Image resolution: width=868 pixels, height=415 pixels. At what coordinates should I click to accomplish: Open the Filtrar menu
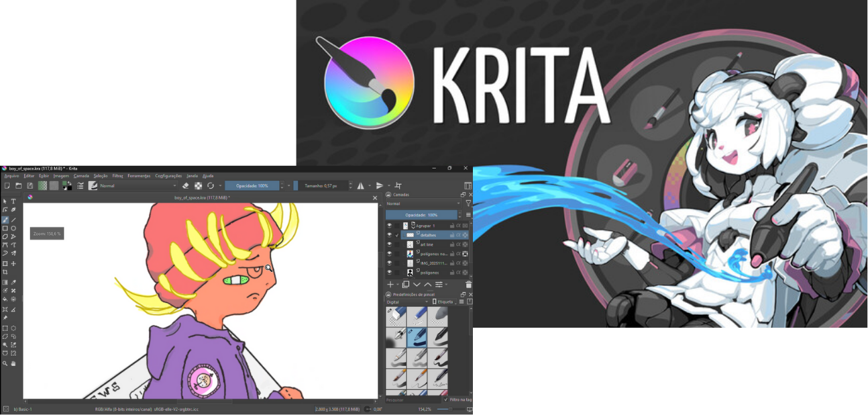point(117,176)
